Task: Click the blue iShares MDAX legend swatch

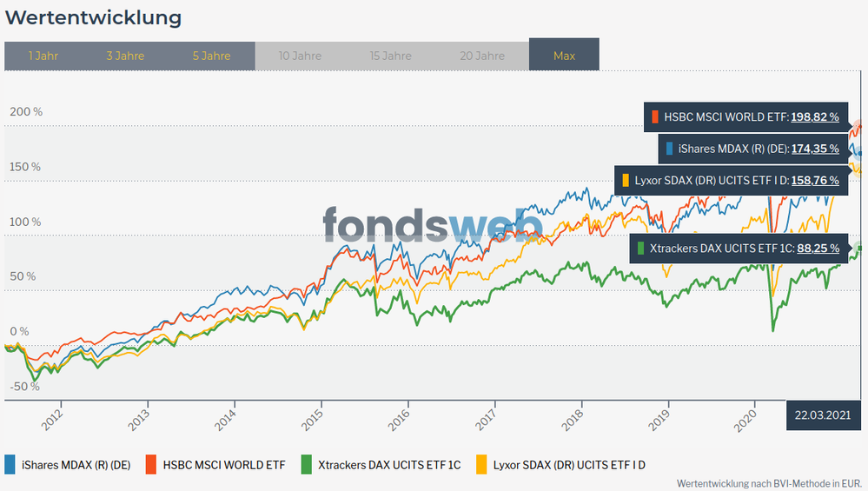Action: point(10,464)
